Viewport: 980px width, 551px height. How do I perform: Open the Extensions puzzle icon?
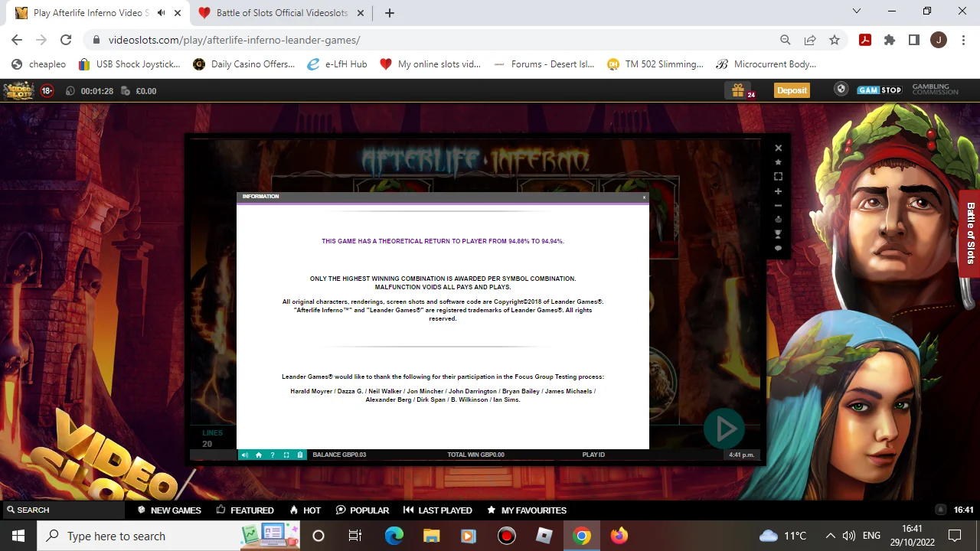pyautogui.click(x=890, y=40)
